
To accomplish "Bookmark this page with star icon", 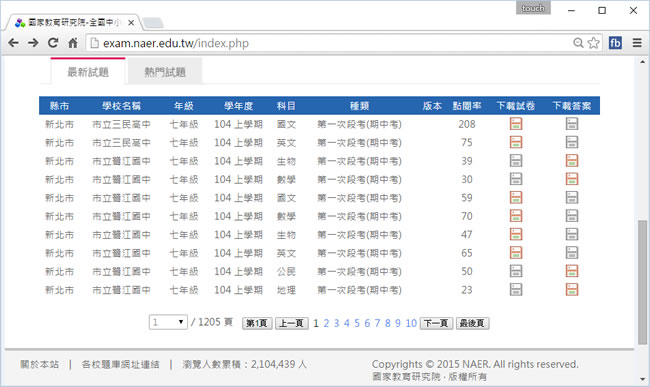I will 594,43.
